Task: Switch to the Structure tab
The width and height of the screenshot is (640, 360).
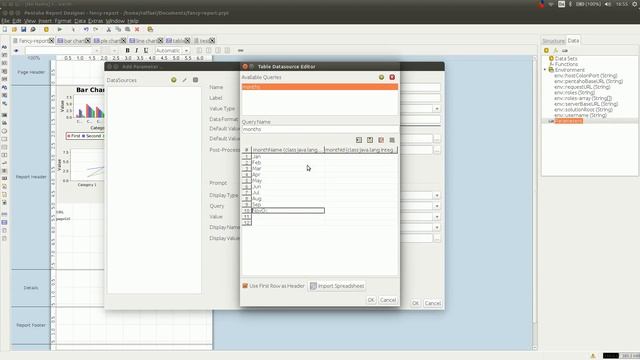Action: point(553,41)
